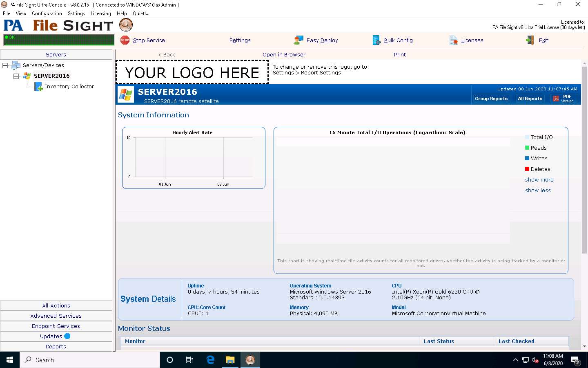Open the Licensing menu
The width and height of the screenshot is (588, 368).
coord(101,13)
